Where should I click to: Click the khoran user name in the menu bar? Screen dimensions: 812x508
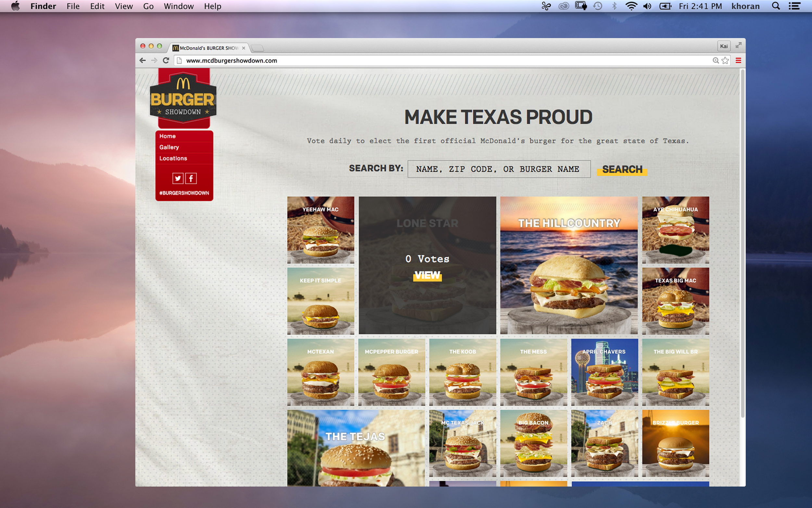click(x=745, y=6)
